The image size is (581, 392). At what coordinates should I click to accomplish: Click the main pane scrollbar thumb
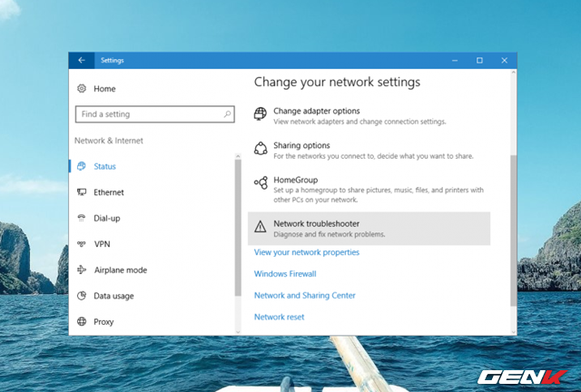pos(513,230)
